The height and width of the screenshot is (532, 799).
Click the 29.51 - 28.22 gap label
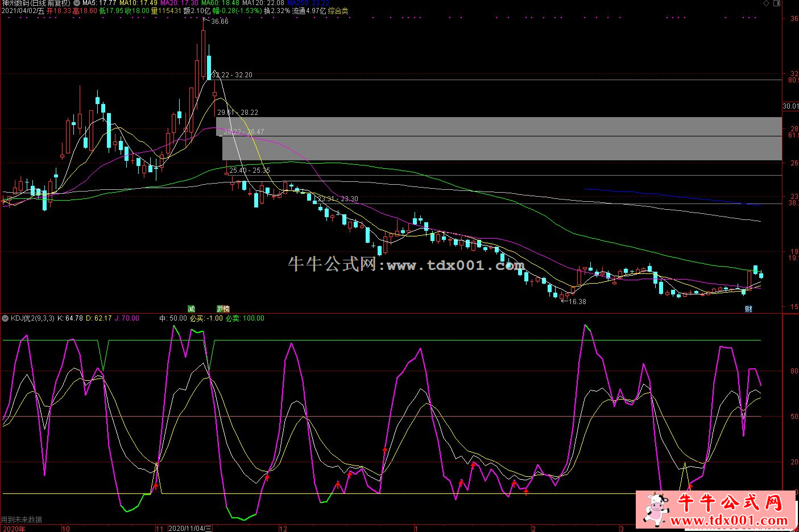click(238, 113)
